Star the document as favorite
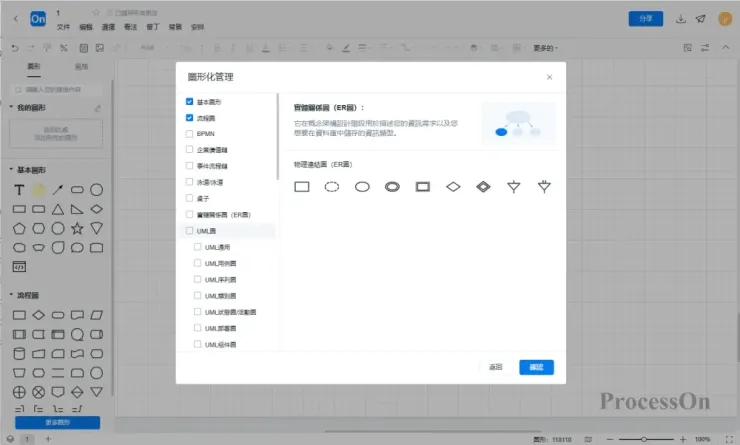 tap(96, 12)
